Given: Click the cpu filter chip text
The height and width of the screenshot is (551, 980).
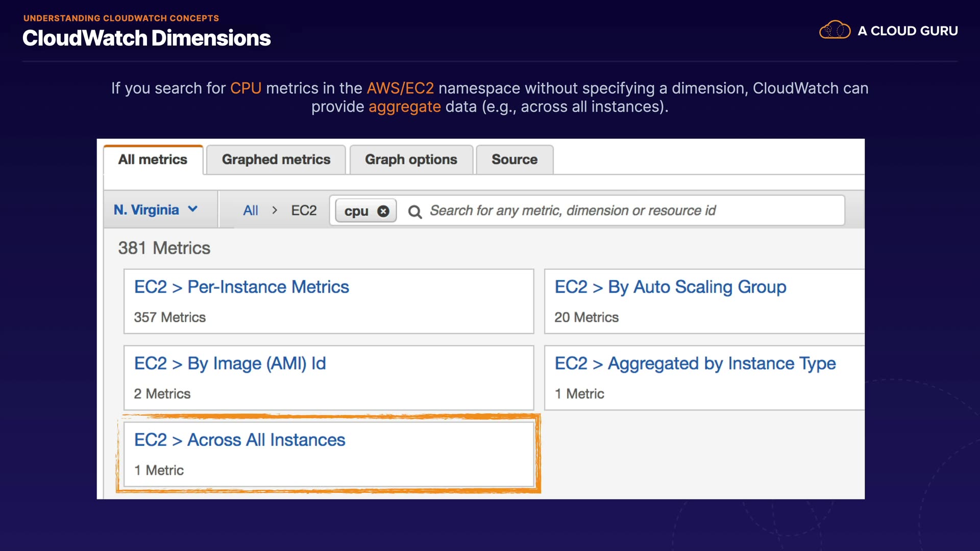Looking at the screenshot, I should [x=356, y=211].
